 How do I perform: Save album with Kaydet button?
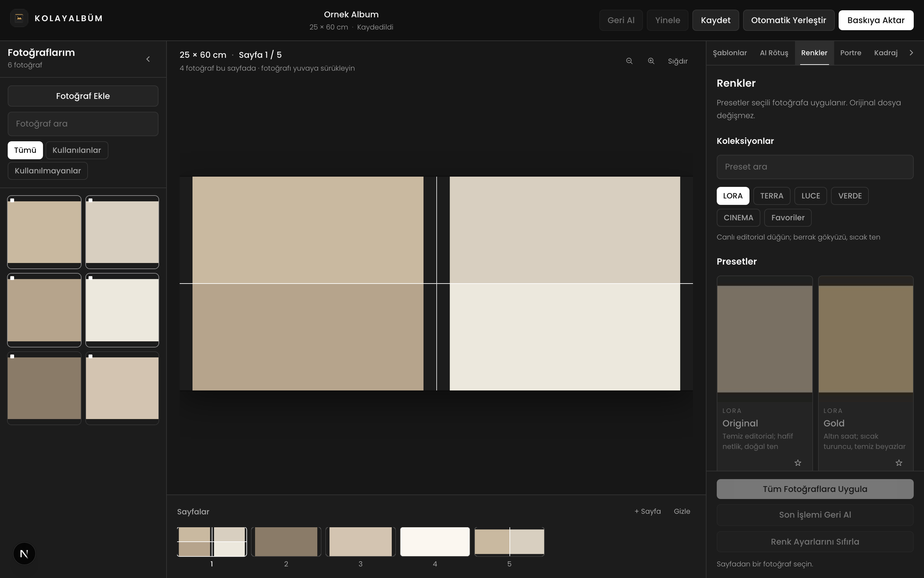pyautogui.click(x=715, y=20)
